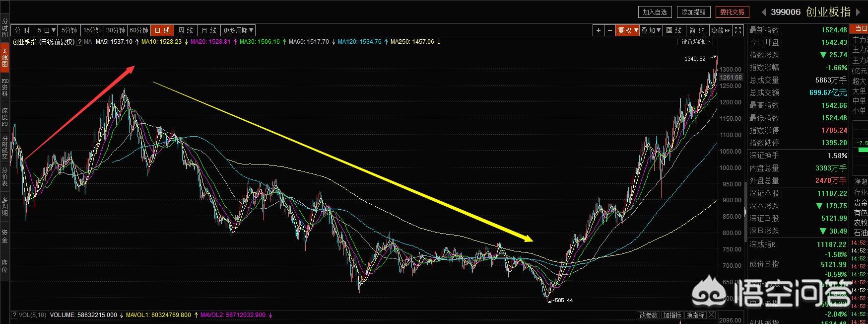Click the 今日开盘 value 1542.43

tap(834, 43)
